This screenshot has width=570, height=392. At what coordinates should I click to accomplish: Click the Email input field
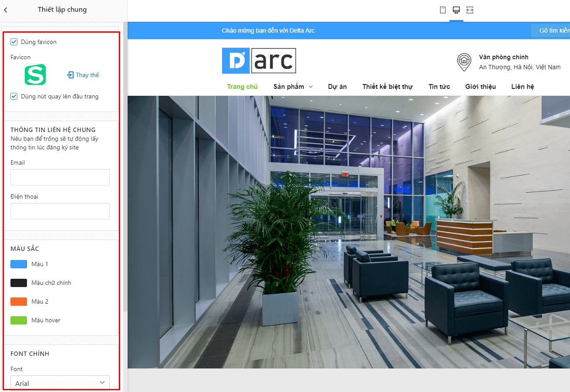click(x=60, y=177)
